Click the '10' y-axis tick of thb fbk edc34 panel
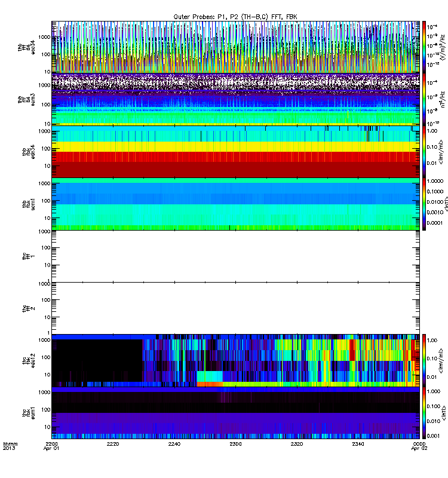 coord(48,166)
